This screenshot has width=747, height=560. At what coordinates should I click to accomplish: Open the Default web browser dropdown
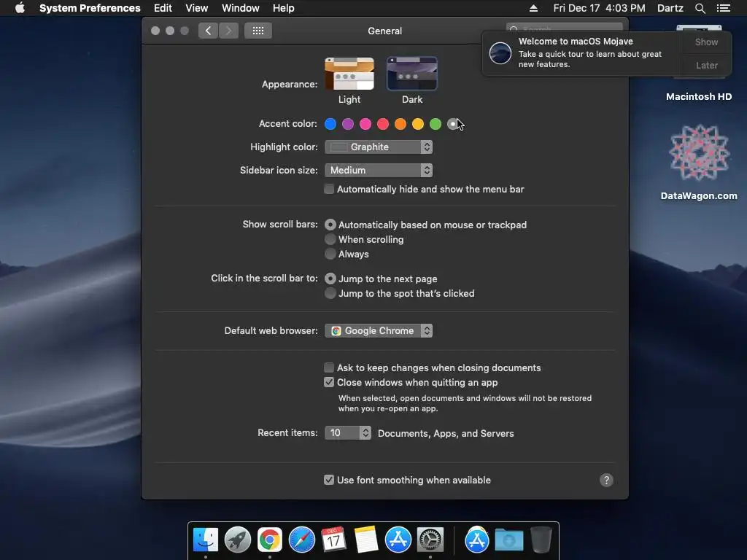(379, 330)
